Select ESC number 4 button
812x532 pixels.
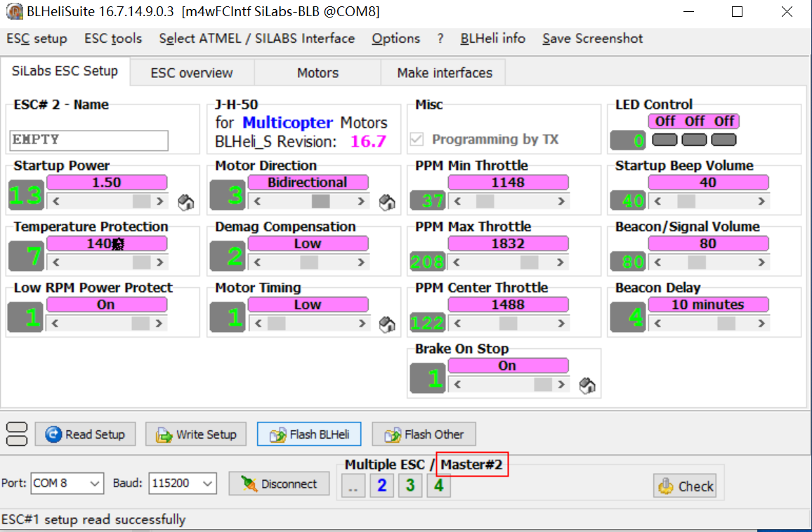click(438, 486)
